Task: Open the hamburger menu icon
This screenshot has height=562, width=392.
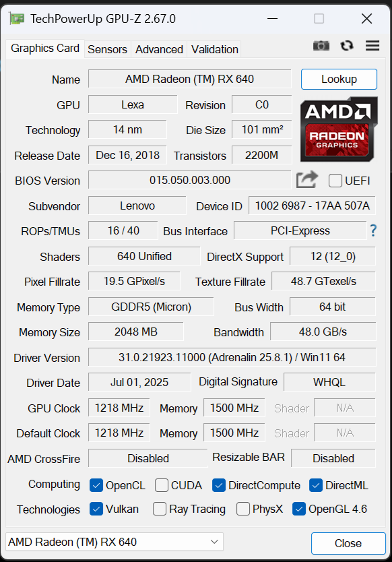Action: [372, 45]
